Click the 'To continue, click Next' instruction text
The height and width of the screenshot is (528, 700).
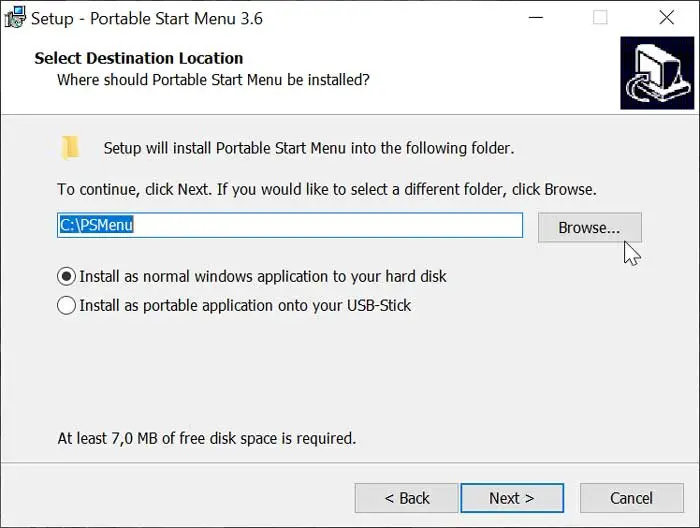point(326,189)
